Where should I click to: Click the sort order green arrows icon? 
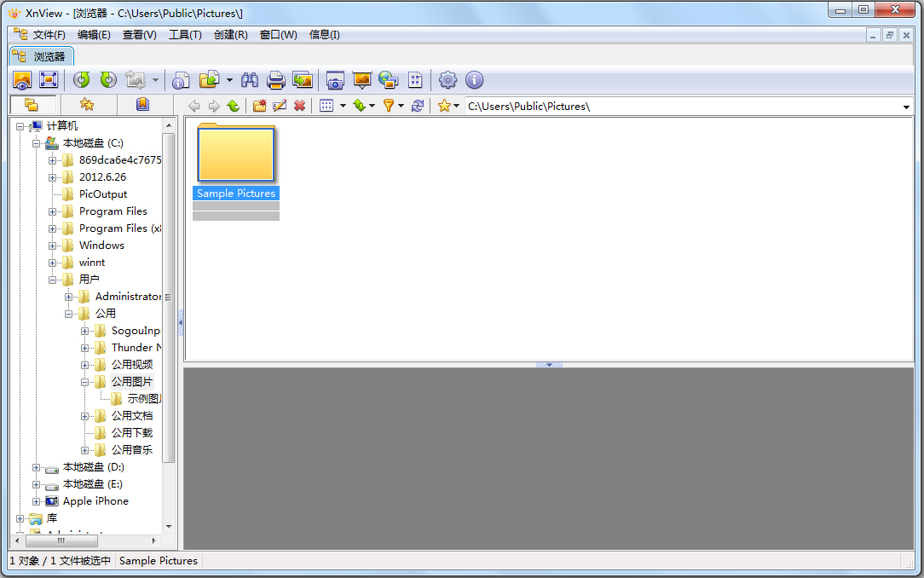pos(359,106)
